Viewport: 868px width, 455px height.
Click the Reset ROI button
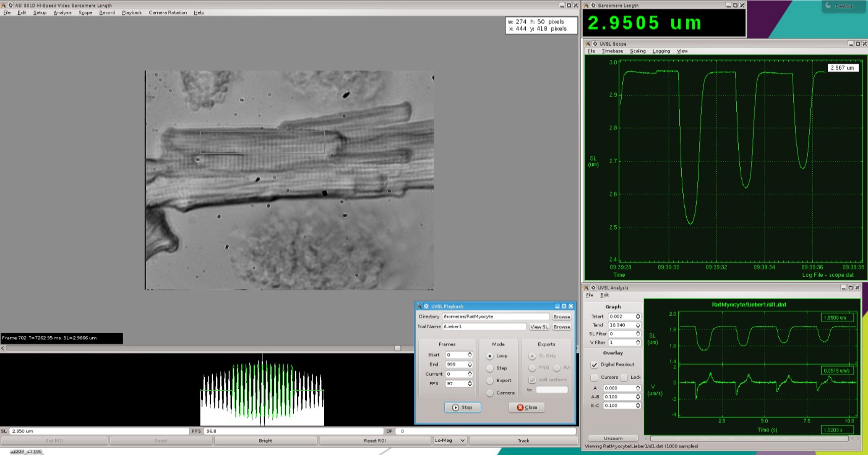tap(374, 441)
